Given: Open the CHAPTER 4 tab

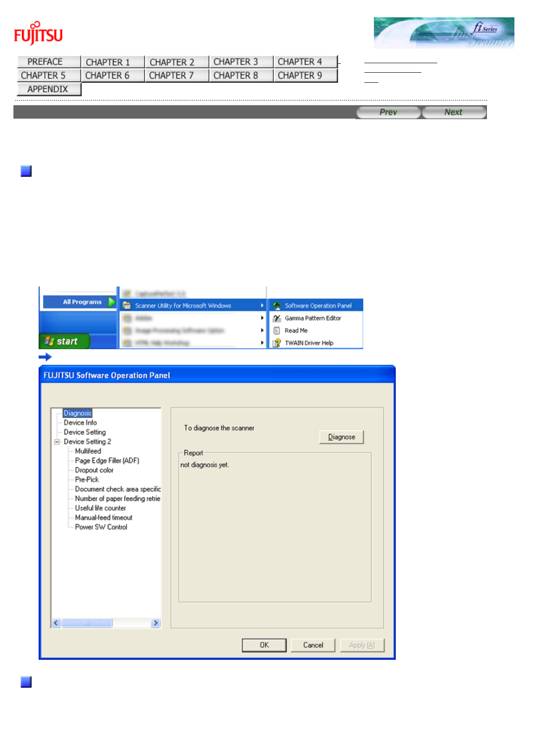Looking at the screenshot, I should 305,62.
